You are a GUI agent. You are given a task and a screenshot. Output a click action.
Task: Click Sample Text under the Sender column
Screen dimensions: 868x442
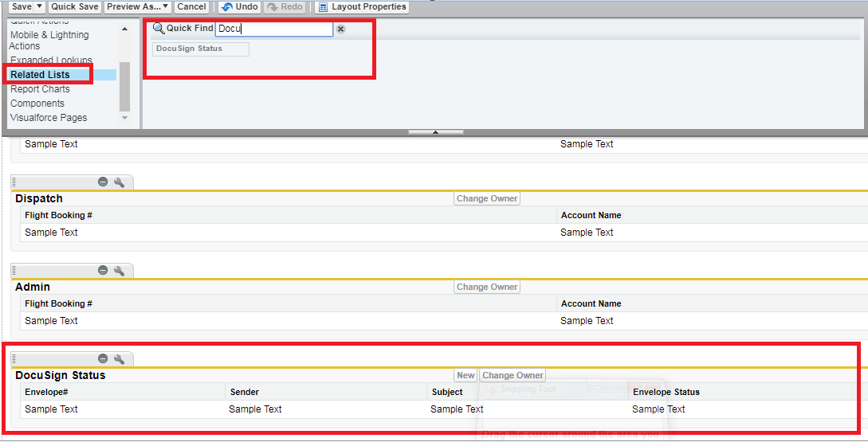click(255, 409)
